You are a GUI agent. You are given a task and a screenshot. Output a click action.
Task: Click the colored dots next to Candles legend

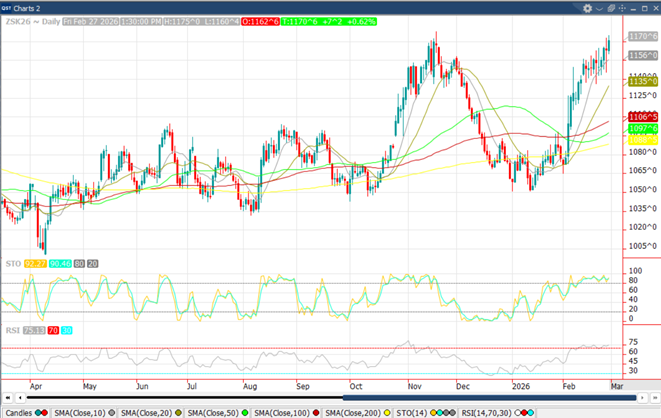click(x=42, y=411)
